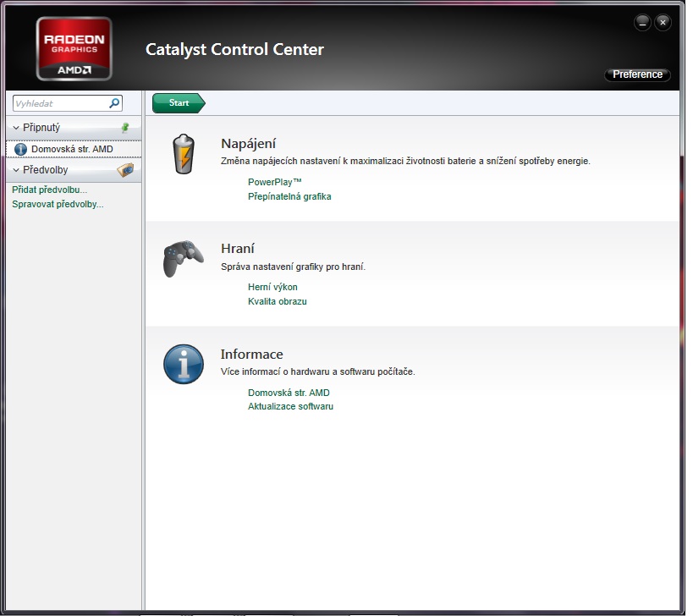
Task: Click the Radeon Graphics AMD logo
Action: coord(74,48)
